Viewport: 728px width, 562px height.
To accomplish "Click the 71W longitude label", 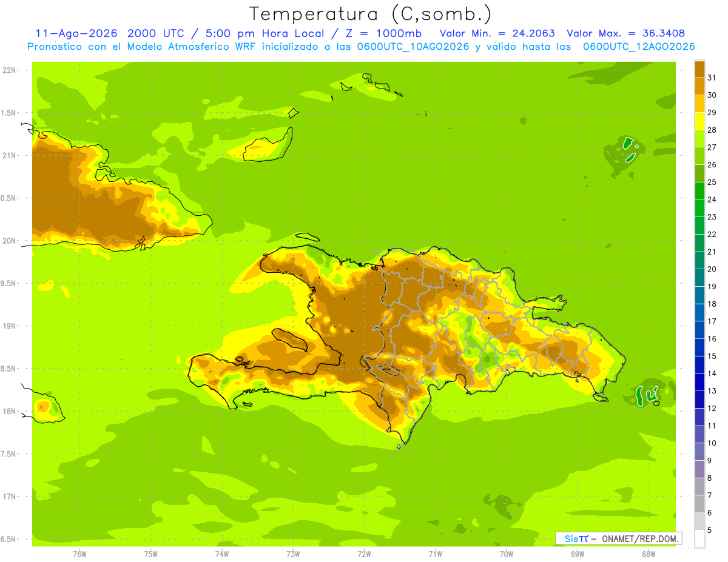I will pos(435,553).
